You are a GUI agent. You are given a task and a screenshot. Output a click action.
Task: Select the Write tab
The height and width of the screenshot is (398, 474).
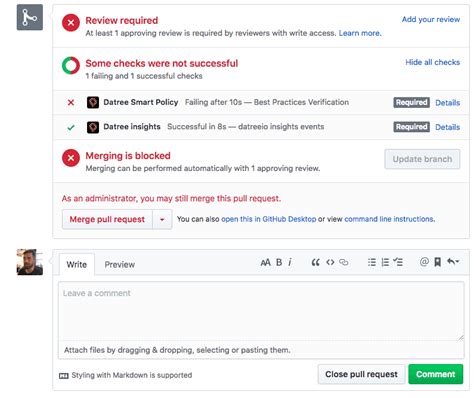tap(77, 265)
